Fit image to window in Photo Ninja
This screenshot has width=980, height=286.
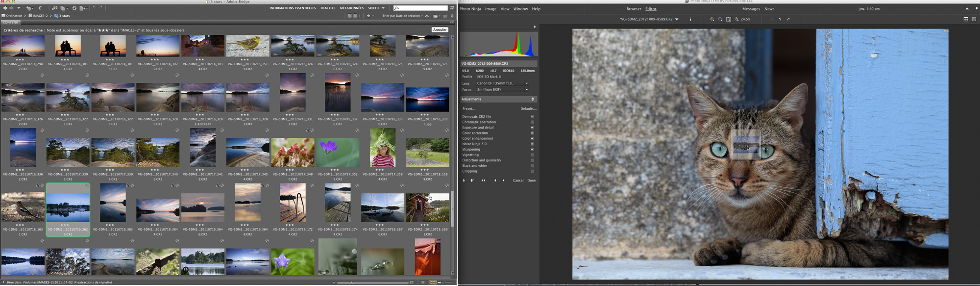(729, 19)
